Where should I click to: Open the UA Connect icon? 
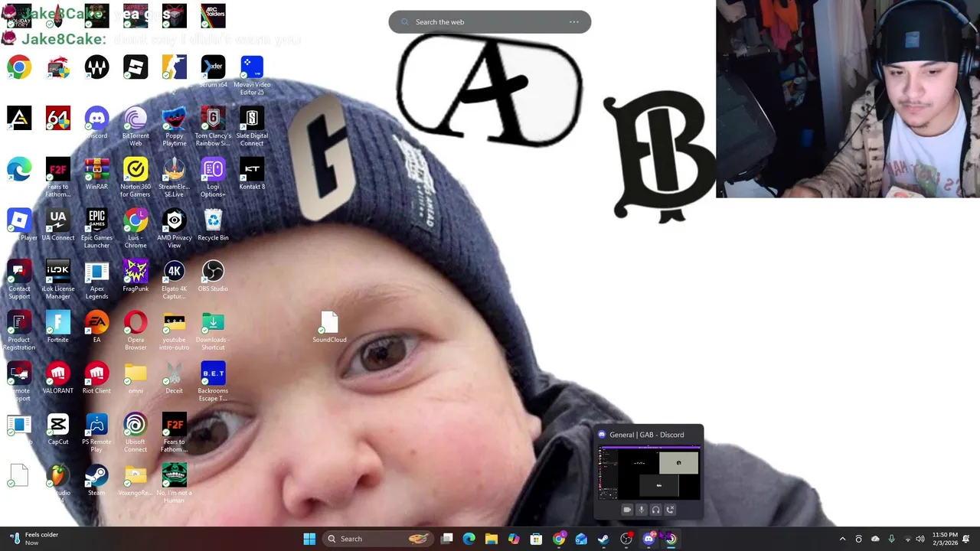point(58,225)
